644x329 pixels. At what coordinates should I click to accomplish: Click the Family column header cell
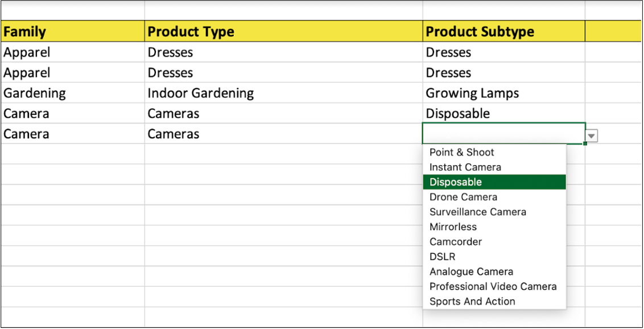point(72,32)
